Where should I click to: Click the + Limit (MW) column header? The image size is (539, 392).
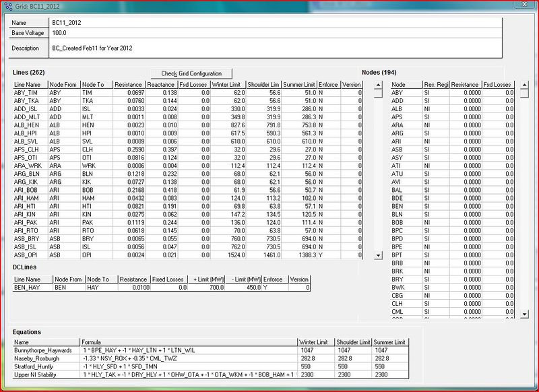tap(207, 280)
